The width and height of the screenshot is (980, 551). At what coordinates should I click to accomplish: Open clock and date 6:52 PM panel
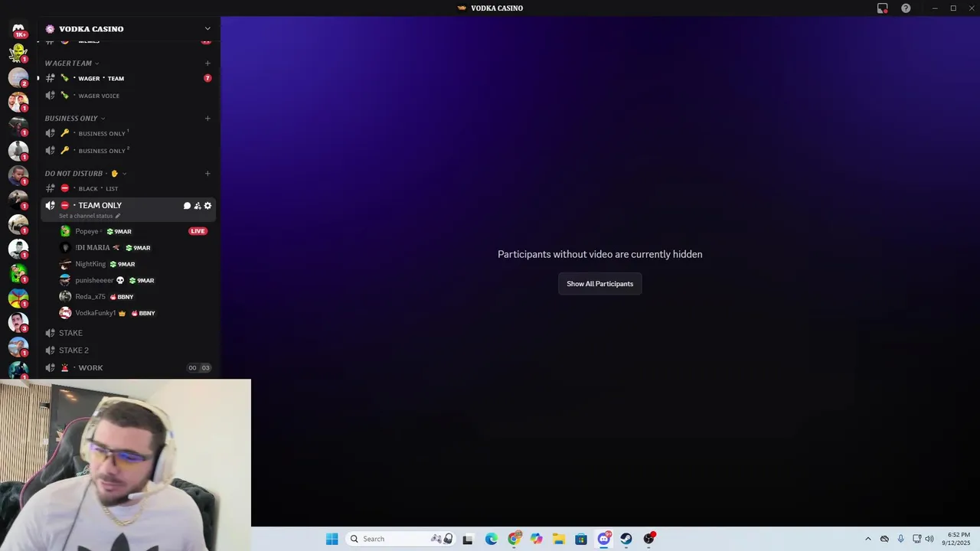tap(956, 539)
